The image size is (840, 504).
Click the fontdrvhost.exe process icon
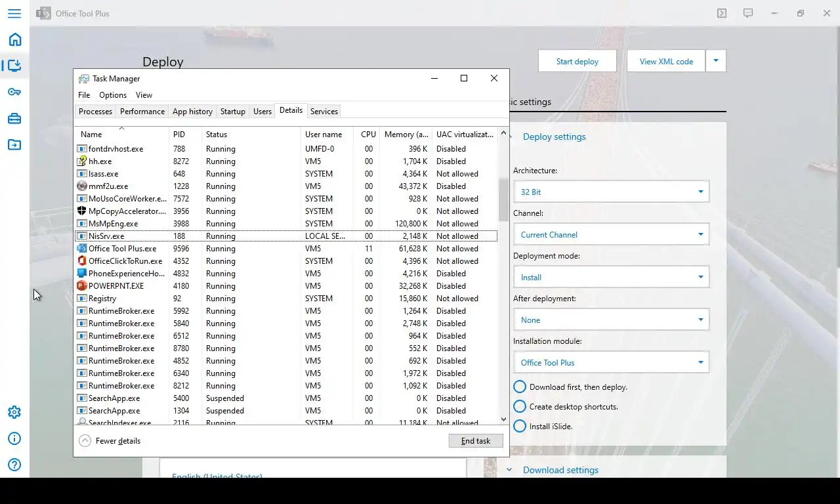82,148
